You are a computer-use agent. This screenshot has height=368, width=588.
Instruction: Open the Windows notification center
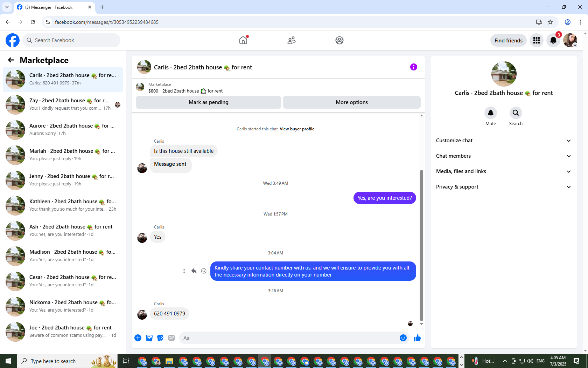(x=576, y=361)
